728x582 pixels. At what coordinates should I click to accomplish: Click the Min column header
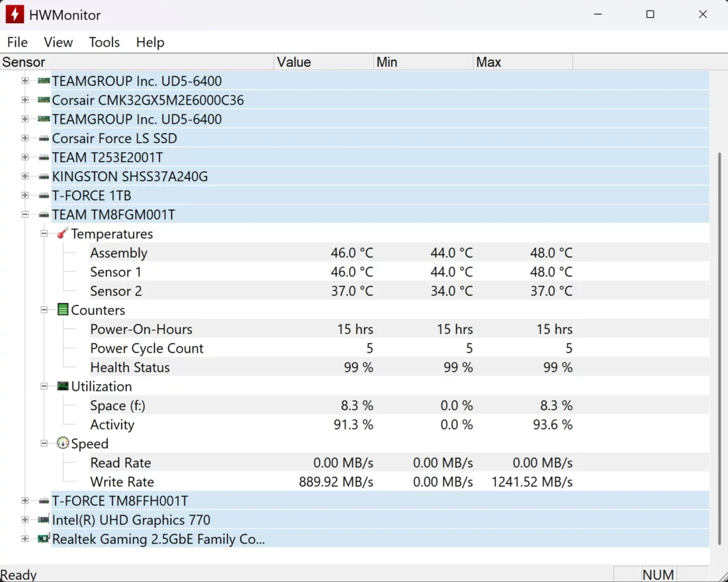click(423, 62)
